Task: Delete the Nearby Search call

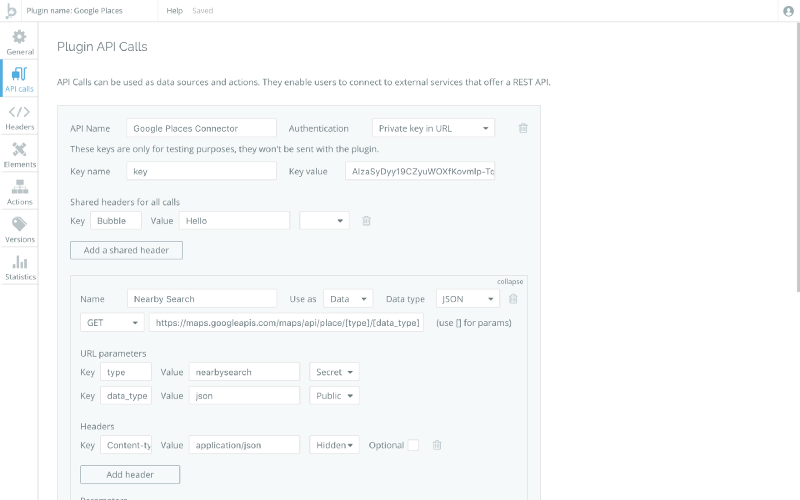Action: (x=513, y=298)
